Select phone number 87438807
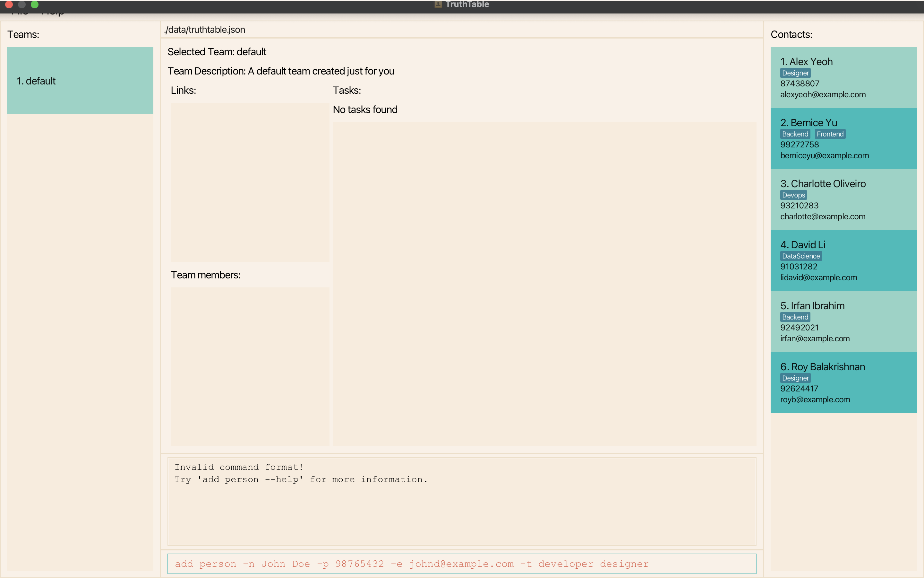The width and height of the screenshot is (924, 578). point(800,83)
